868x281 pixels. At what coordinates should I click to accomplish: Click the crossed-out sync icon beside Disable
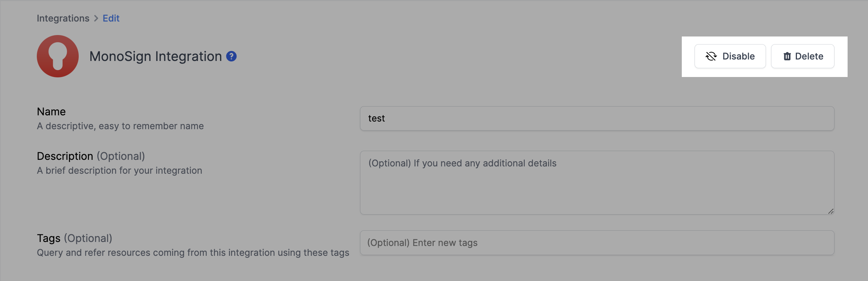click(711, 56)
